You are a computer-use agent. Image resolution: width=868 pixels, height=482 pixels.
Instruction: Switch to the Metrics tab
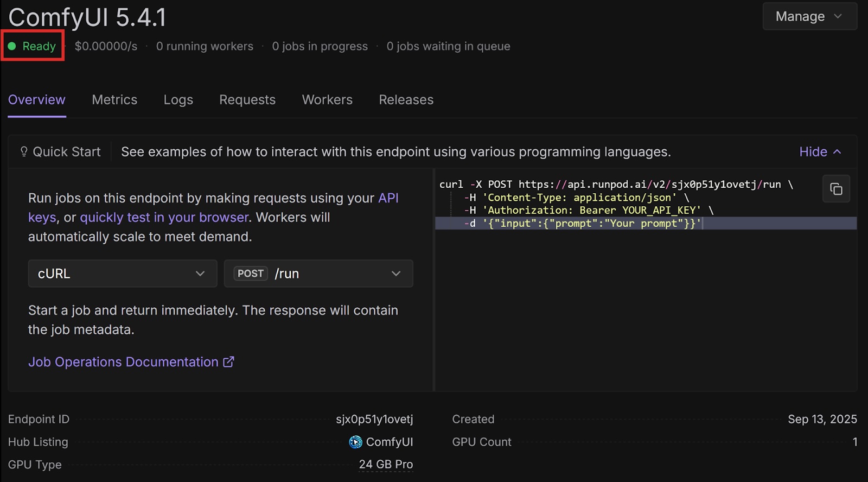(x=114, y=100)
